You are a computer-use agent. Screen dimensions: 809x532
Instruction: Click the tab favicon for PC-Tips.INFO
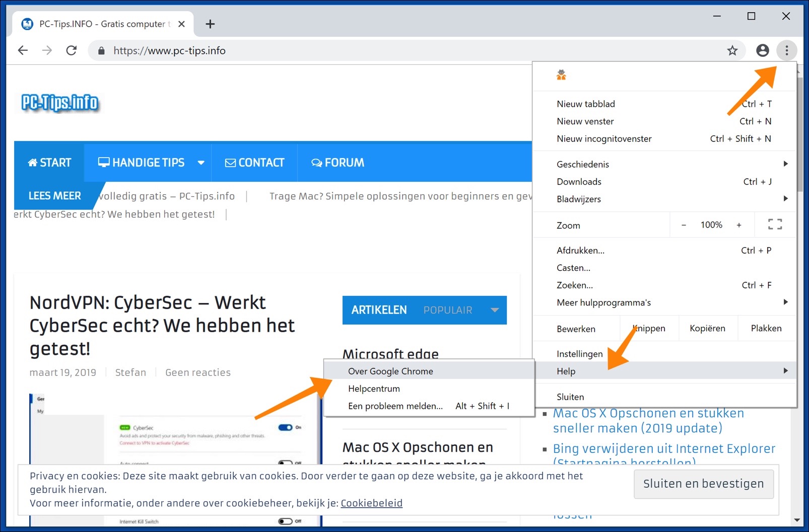tap(27, 24)
